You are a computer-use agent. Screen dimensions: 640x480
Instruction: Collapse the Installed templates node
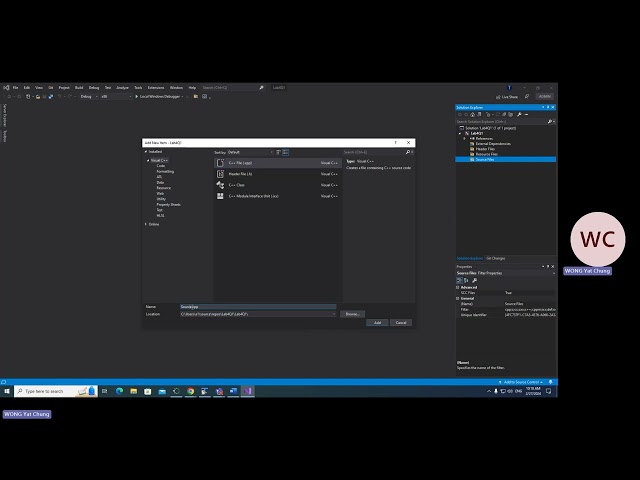[146, 151]
